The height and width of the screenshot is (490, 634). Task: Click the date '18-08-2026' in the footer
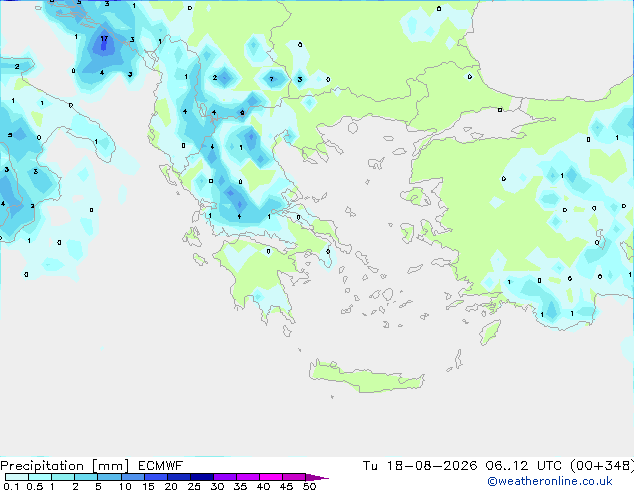[432, 466]
